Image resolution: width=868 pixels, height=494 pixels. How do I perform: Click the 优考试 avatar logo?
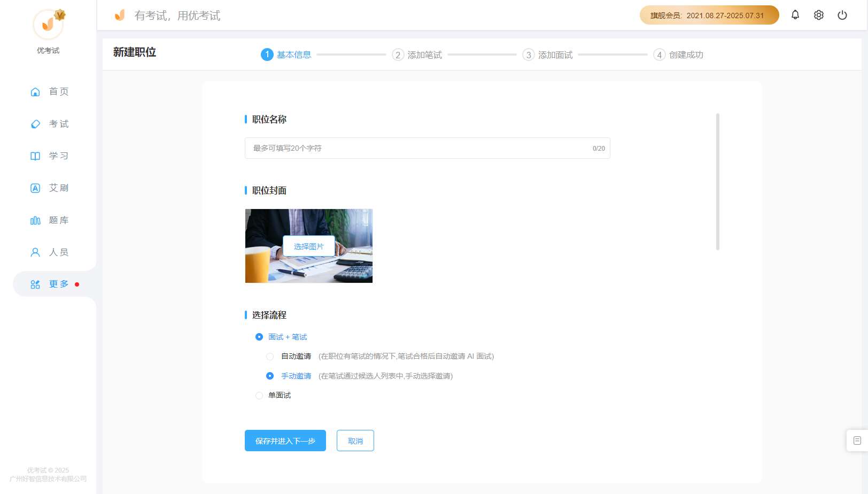pos(48,25)
